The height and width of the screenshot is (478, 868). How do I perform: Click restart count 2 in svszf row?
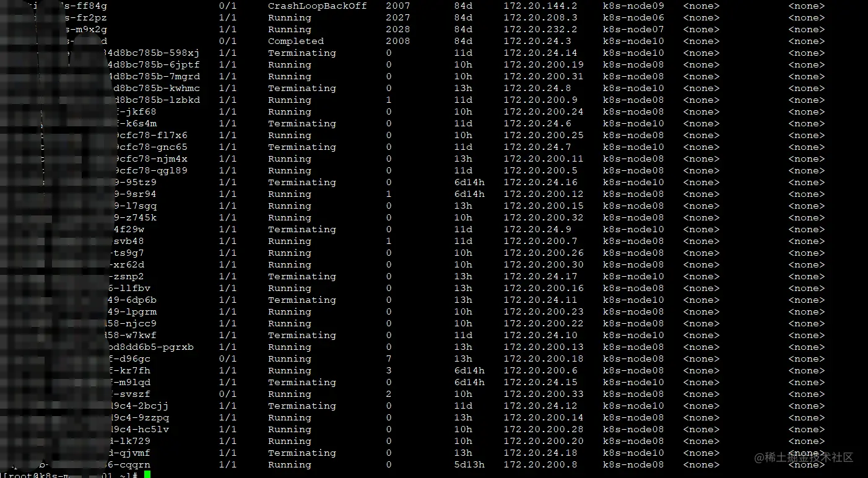[x=389, y=394]
